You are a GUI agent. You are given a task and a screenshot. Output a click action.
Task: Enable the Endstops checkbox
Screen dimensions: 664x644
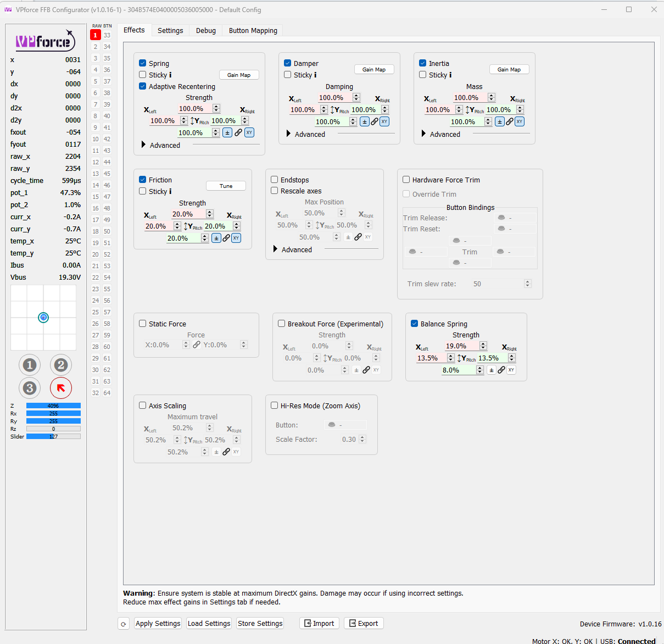[275, 180]
